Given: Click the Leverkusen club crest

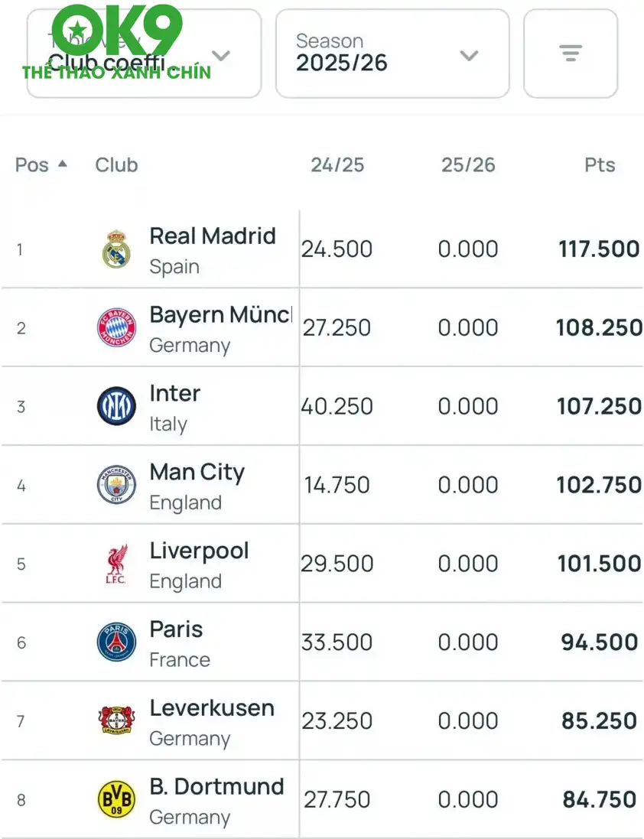Looking at the screenshot, I should [116, 720].
